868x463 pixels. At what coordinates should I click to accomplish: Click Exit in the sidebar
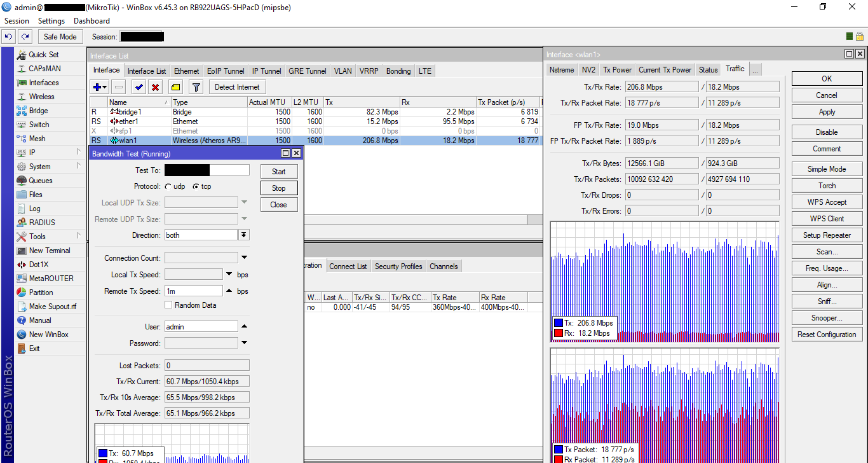34,349
